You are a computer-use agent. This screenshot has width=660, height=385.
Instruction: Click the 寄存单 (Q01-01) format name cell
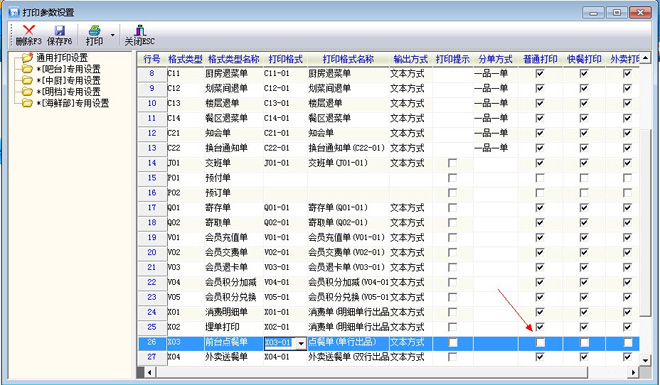348,208
